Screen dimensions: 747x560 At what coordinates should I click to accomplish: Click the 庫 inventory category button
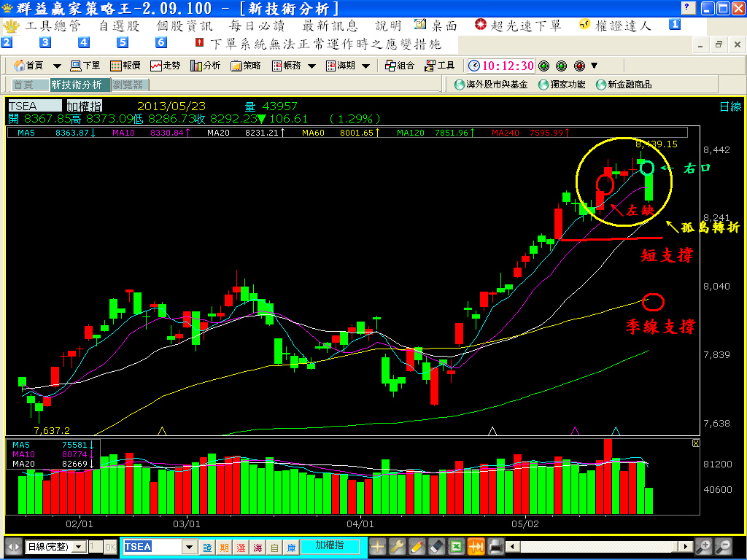291,548
